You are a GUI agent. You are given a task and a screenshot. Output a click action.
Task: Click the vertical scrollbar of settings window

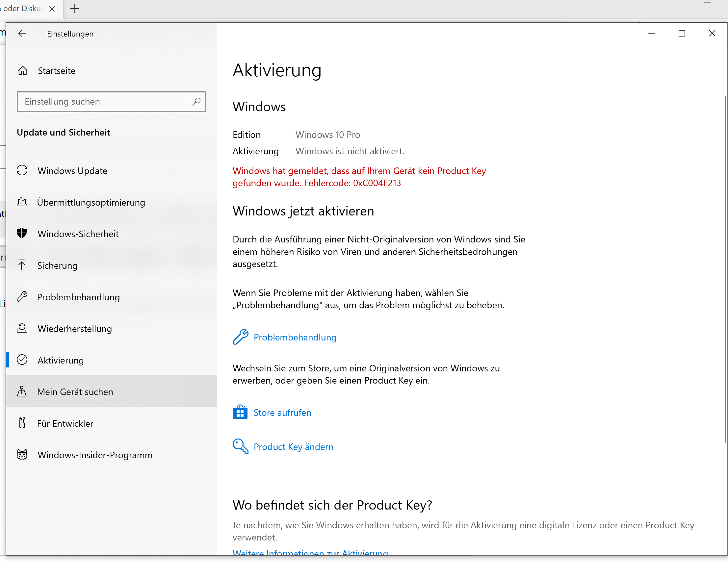(725, 269)
